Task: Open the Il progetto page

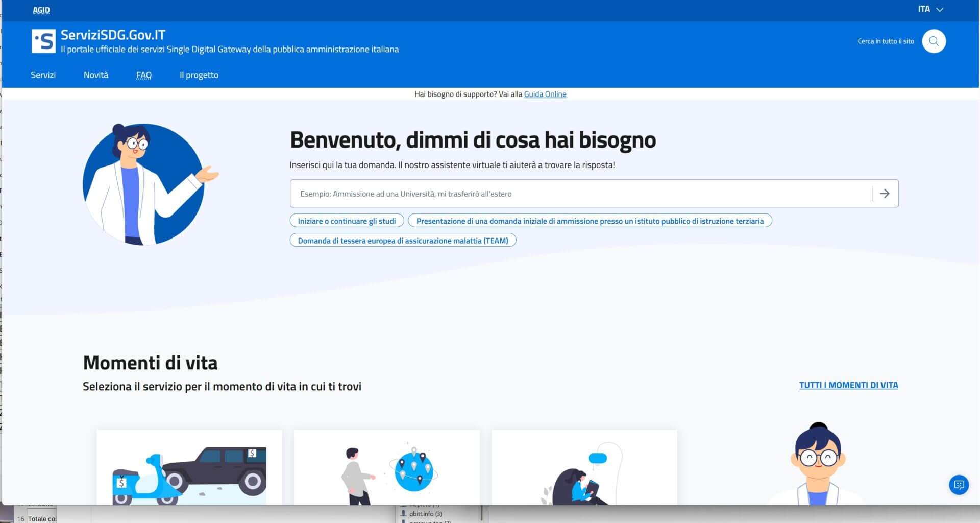Action: click(199, 75)
